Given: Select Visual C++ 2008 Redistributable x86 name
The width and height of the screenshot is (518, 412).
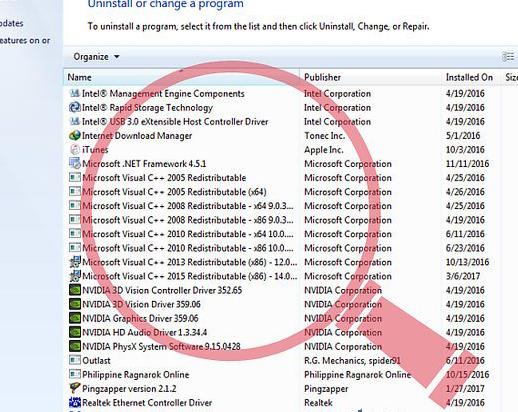Looking at the screenshot, I should point(188,220).
